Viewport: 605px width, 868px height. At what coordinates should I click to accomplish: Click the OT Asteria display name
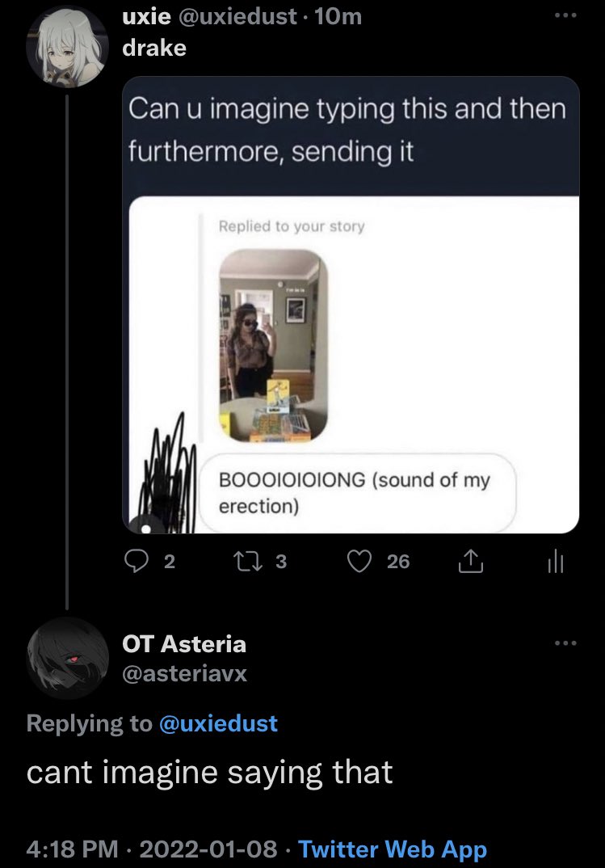click(184, 643)
